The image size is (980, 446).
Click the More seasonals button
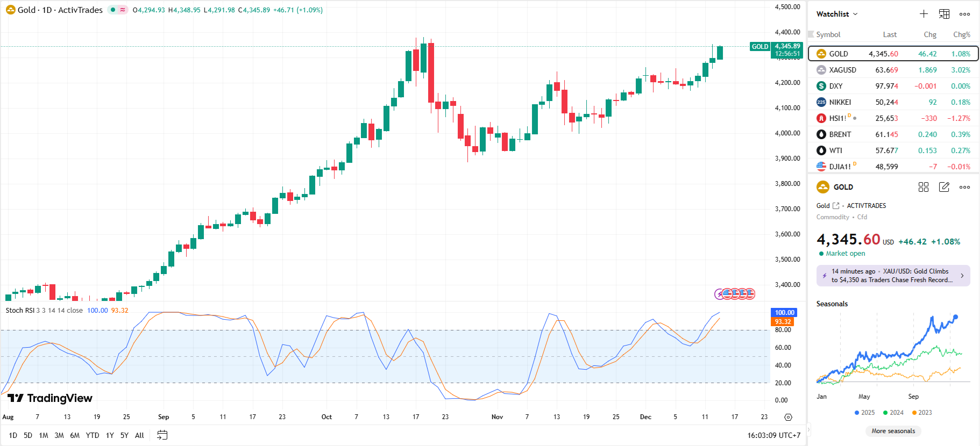pyautogui.click(x=893, y=431)
